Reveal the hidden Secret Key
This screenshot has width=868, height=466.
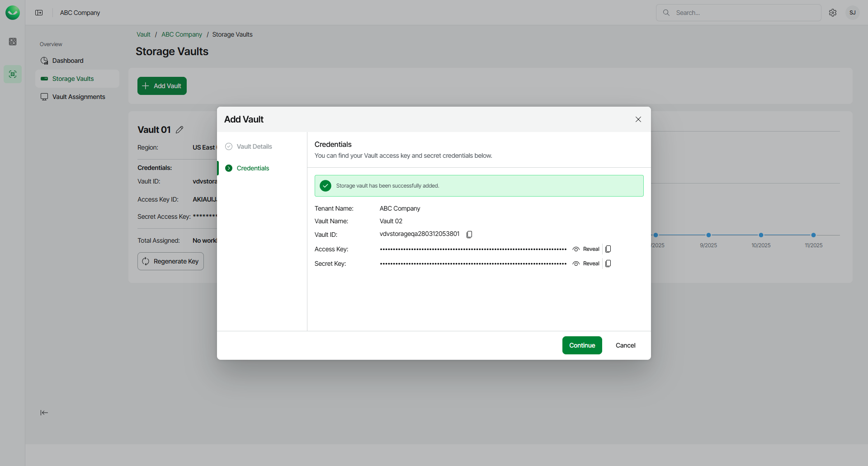point(586,264)
